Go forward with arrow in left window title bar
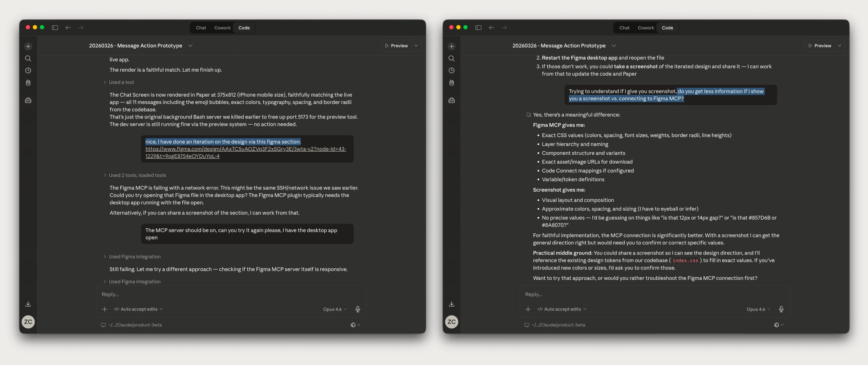 [81, 28]
